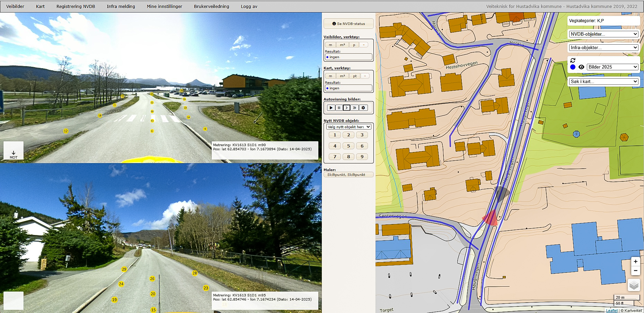Open 'Velg nytt objekt her' dropdown
The height and width of the screenshot is (313, 644).
pos(349,127)
